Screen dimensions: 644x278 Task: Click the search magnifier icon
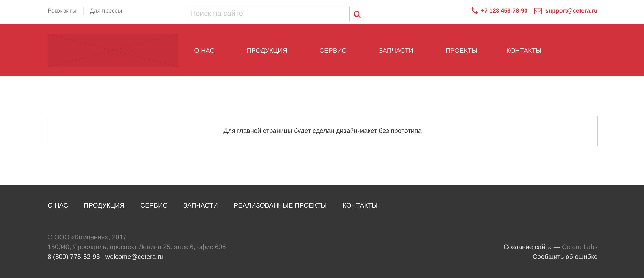coord(357,14)
